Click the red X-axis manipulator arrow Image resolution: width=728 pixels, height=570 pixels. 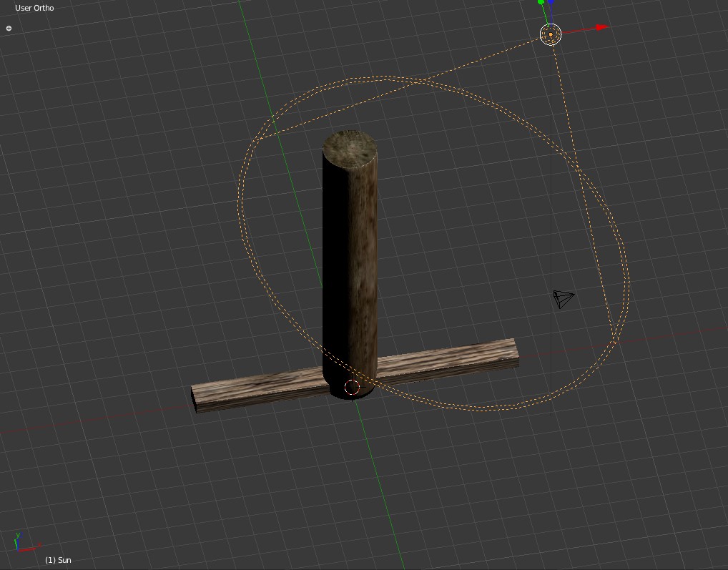pos(599,28)
